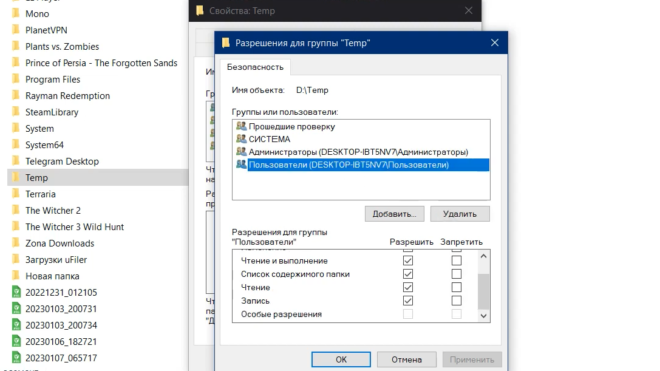Image resolution: width=660 pixels, height=371 pixels.
Task: Confirm with the OK button
Action: (341, 360)
